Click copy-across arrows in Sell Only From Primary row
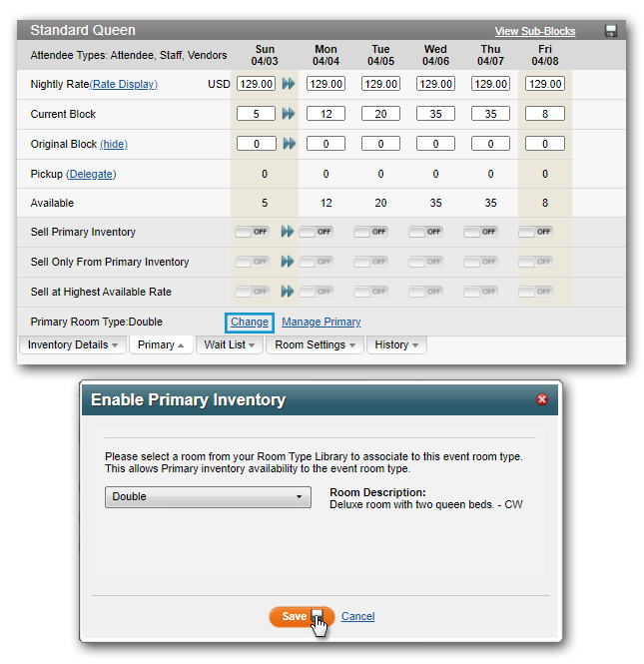644x664 pixels. click(289, 262)
